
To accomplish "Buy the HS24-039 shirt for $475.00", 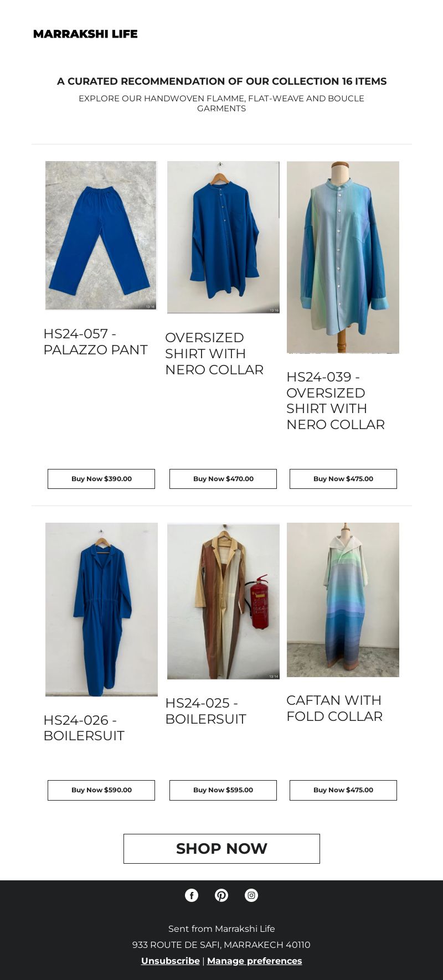I will (x=343, y=479).
